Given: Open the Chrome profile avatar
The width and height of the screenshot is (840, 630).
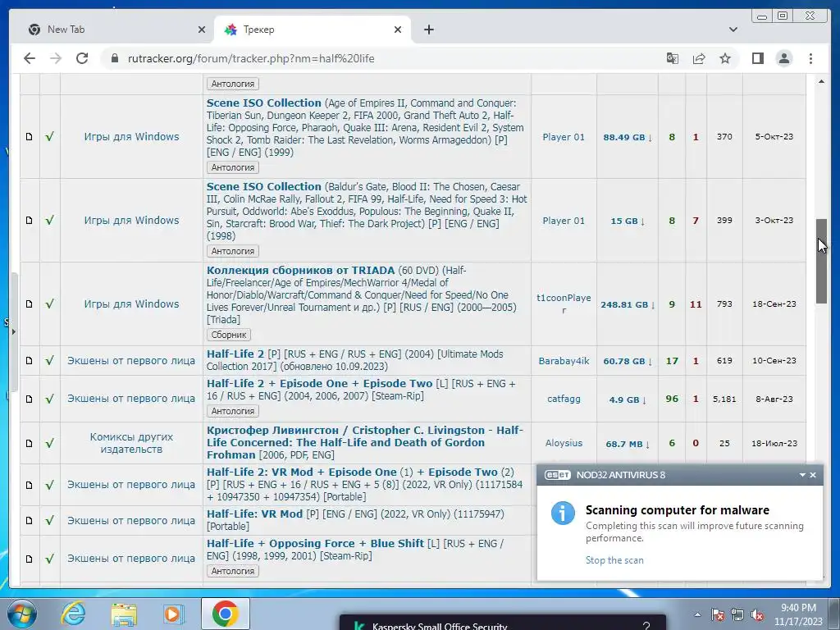Looking at the screenshot, I should [x=783, y=58].
